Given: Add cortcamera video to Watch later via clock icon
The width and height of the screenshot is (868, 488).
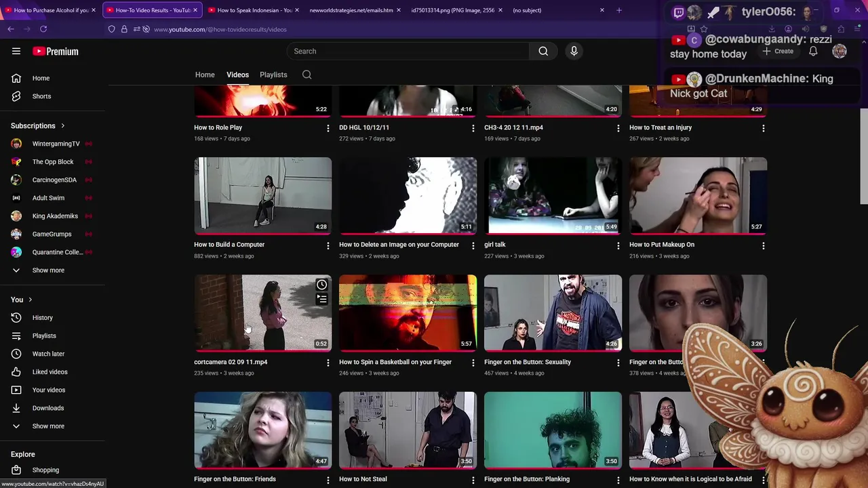Looking at the screenshot, I should [x=321, y=285].
